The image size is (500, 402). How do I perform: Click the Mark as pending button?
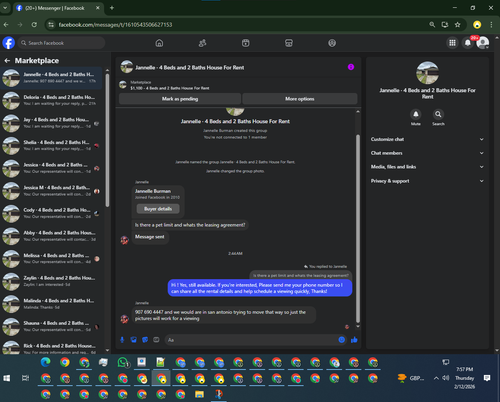tap(180, 99)
